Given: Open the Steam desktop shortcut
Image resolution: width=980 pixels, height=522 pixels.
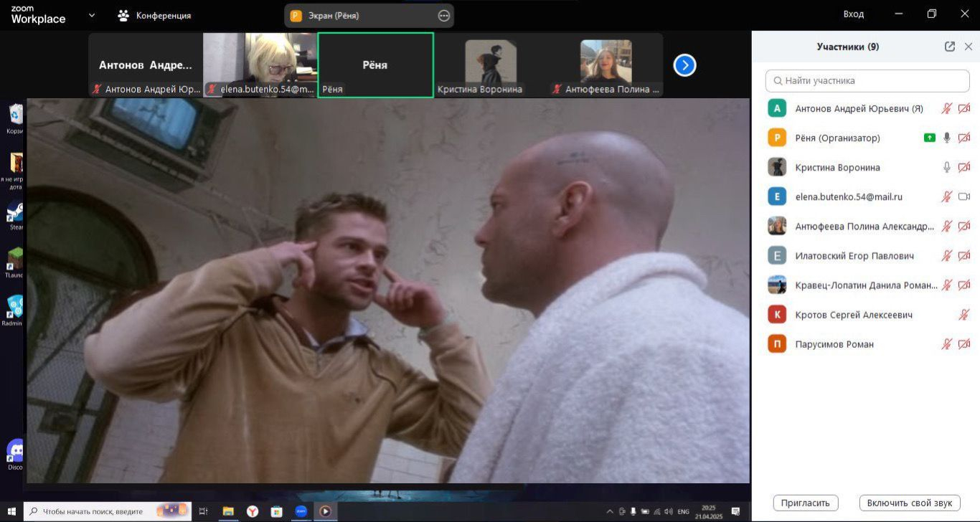Looking at the screenshot, I should [x=15, y=214].
